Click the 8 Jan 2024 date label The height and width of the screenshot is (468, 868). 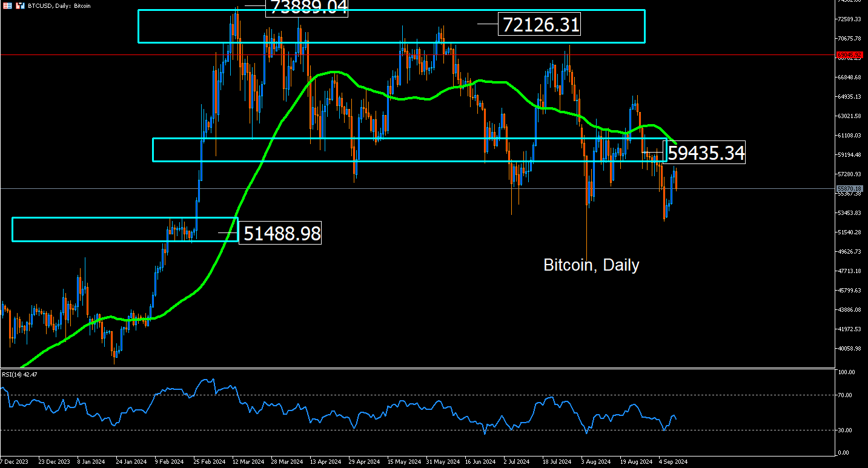[x=91, y=461]
